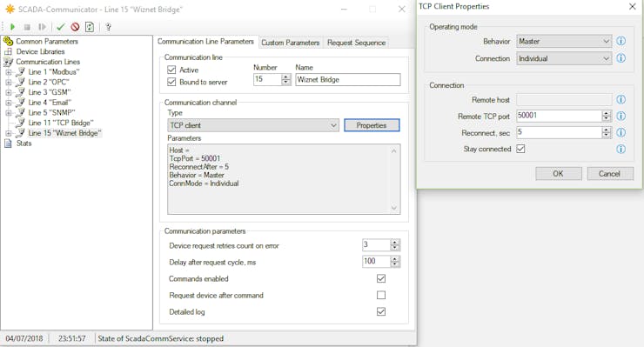Show info for the Remote host field
644x347 pixels.
(x=621, y=99)
